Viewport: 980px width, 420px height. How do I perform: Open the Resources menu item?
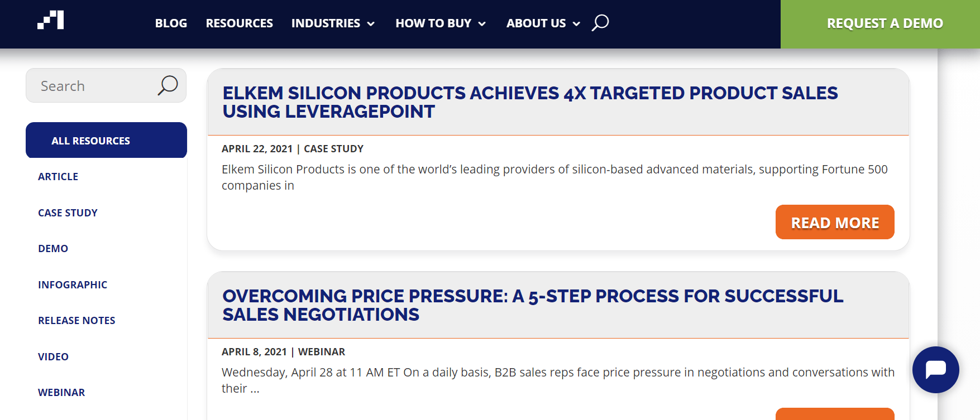[x=239, y=23]
